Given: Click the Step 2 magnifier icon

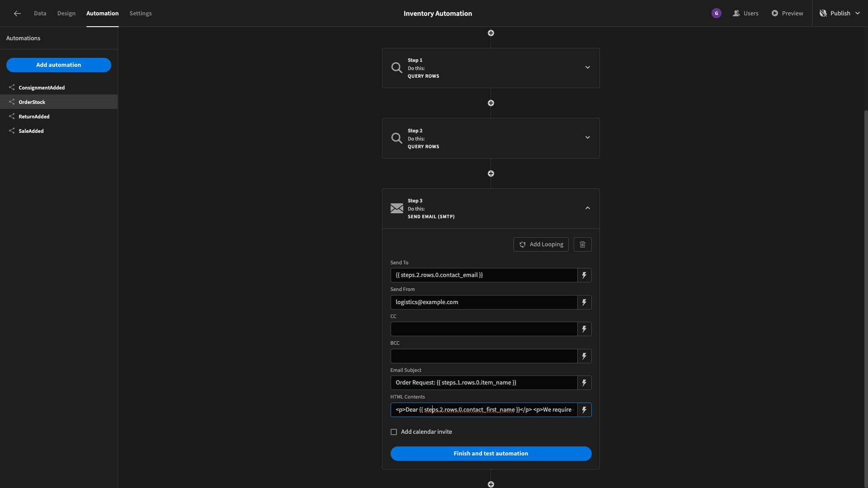Looking at the screenshot, I should (396, 138).
